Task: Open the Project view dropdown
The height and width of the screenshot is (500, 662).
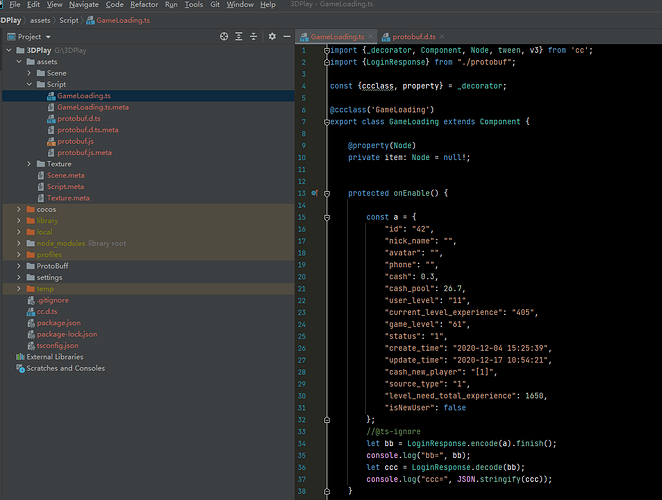Action: coord(47,37)
